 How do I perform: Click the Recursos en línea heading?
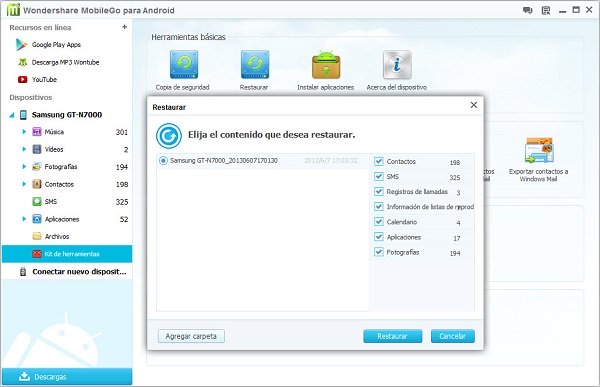tap(40, 28)
